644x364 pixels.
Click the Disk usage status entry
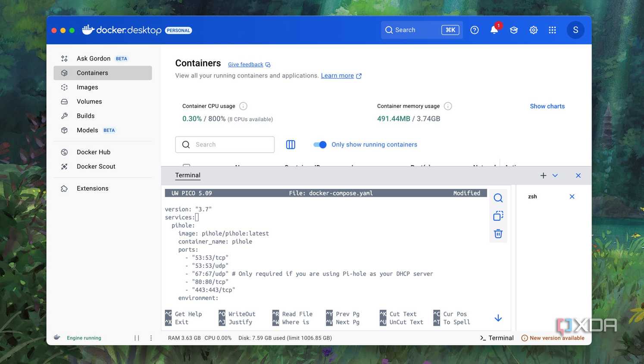point(285,338)
